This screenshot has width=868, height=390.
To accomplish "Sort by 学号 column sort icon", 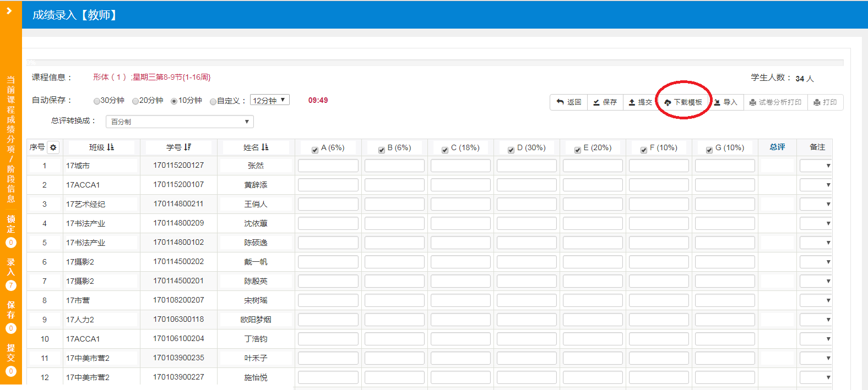I will pos(188,147).
